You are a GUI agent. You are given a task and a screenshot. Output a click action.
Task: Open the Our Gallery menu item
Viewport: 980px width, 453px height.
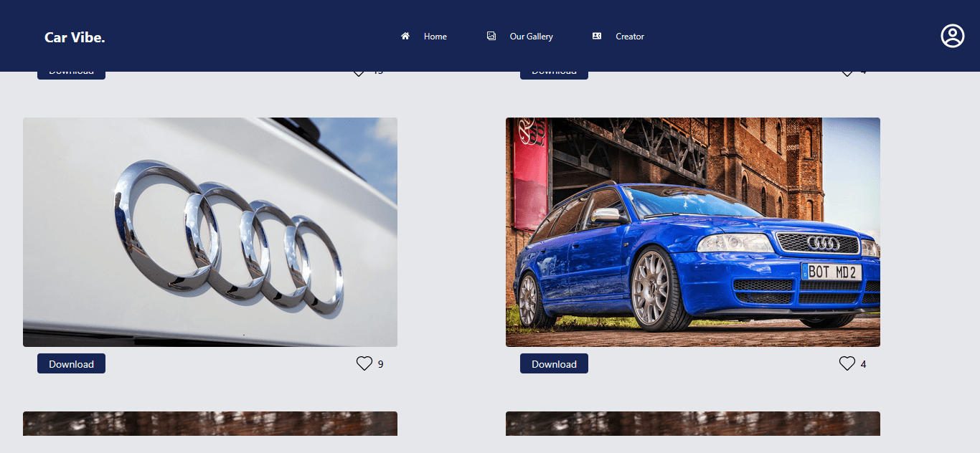532,37
